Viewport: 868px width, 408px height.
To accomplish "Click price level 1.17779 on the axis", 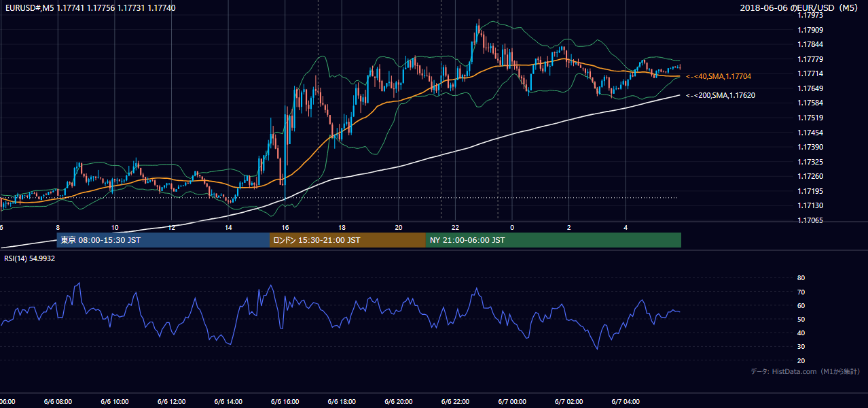I will [810, 59].
